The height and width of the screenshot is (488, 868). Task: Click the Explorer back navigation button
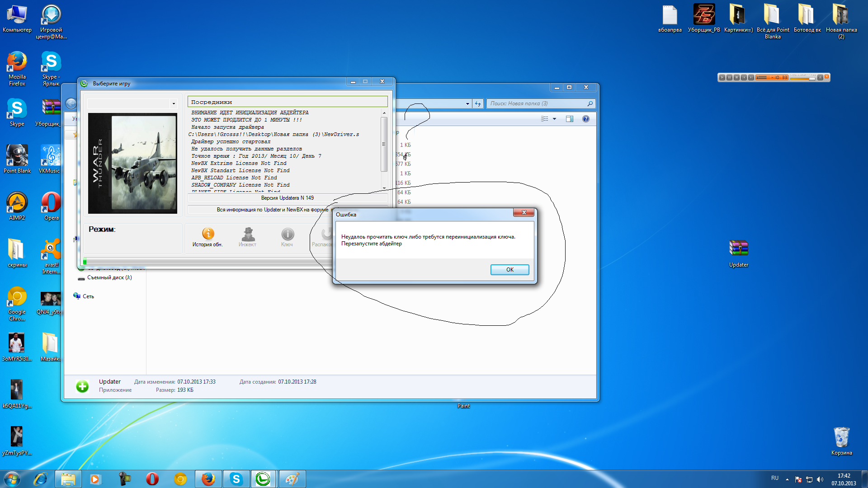71,103
